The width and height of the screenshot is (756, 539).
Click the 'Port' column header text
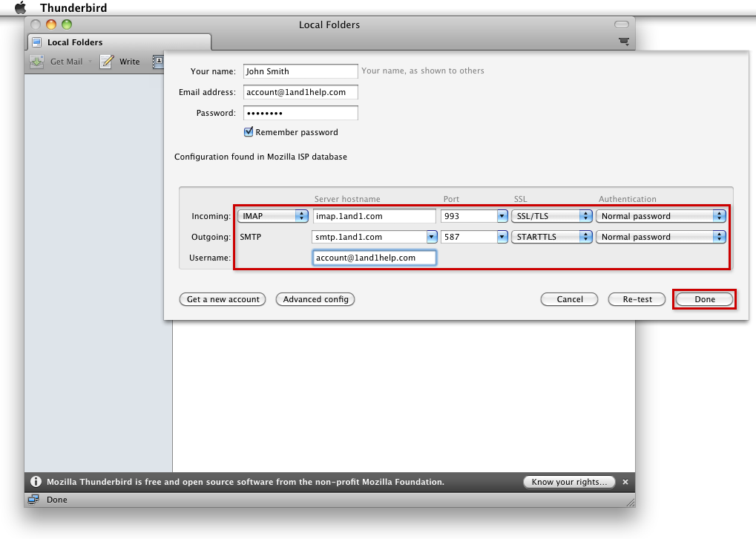point(451,199)
